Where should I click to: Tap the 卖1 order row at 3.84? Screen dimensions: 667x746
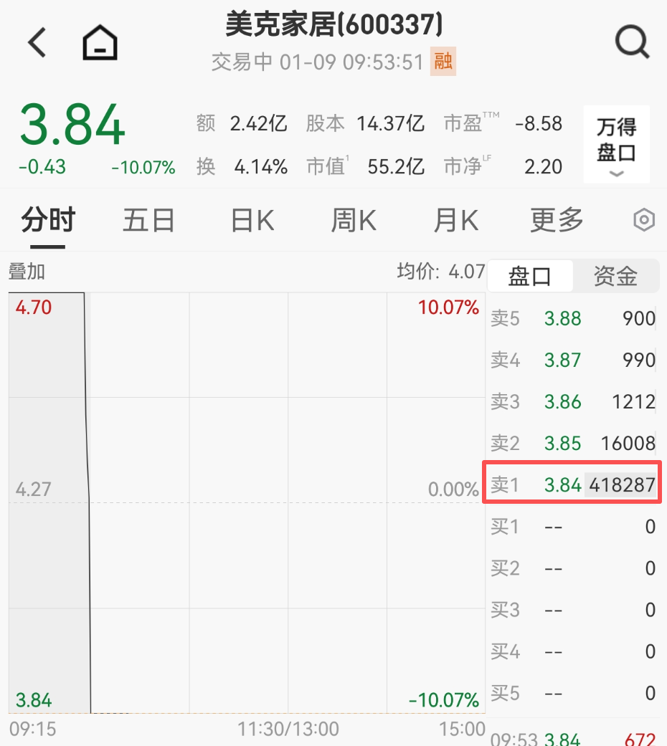pos(573,485)
